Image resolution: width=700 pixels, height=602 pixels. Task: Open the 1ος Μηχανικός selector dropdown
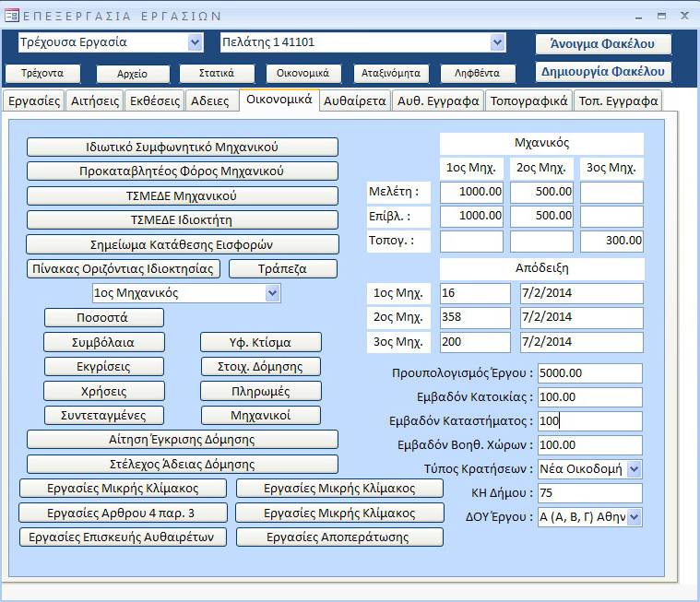pyautogui.click(x=272, y=293)
